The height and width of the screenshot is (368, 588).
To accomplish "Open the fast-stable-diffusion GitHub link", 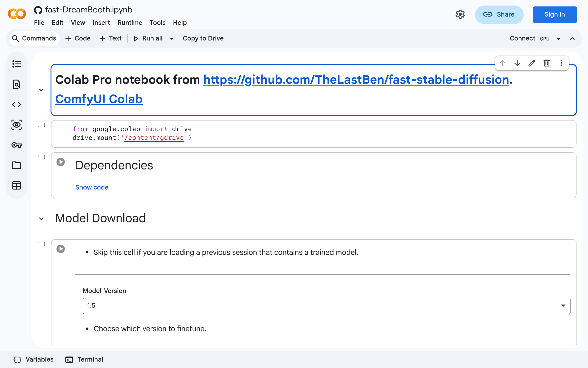I will [x=356, y=80].
